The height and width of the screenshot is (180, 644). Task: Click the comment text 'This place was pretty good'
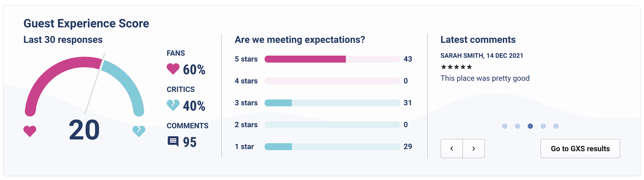tap(485, 78)
